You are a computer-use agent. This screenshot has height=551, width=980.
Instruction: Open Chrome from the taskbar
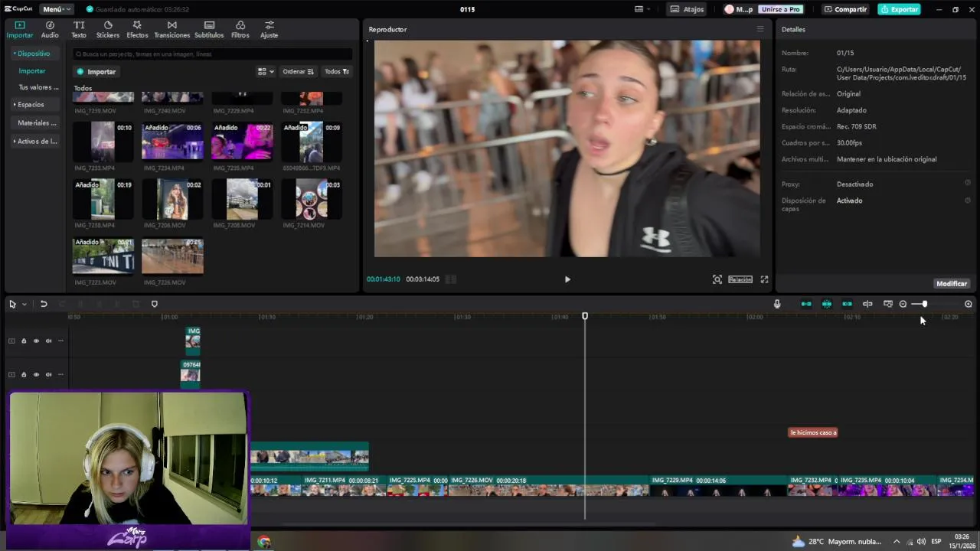264,542
